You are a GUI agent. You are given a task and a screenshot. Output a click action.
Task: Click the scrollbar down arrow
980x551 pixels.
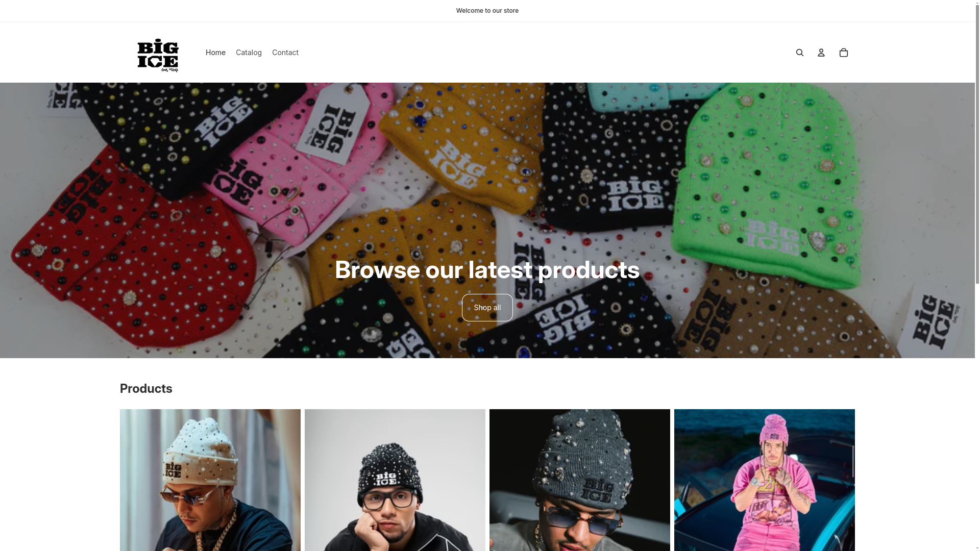tap(977, 548)
